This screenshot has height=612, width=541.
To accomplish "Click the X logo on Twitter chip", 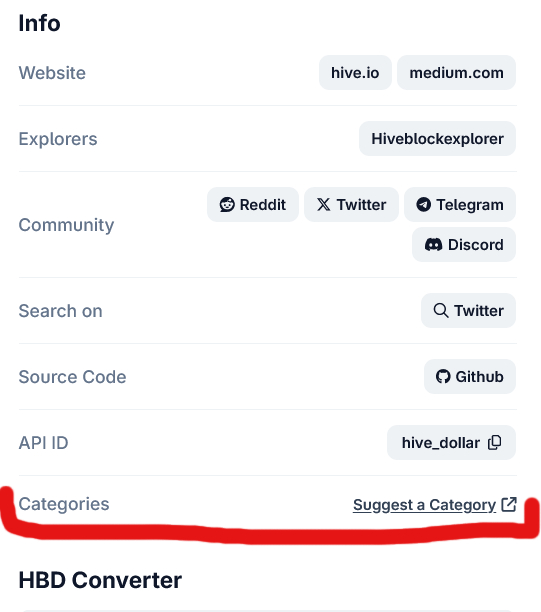I will (x=324, y=205).
